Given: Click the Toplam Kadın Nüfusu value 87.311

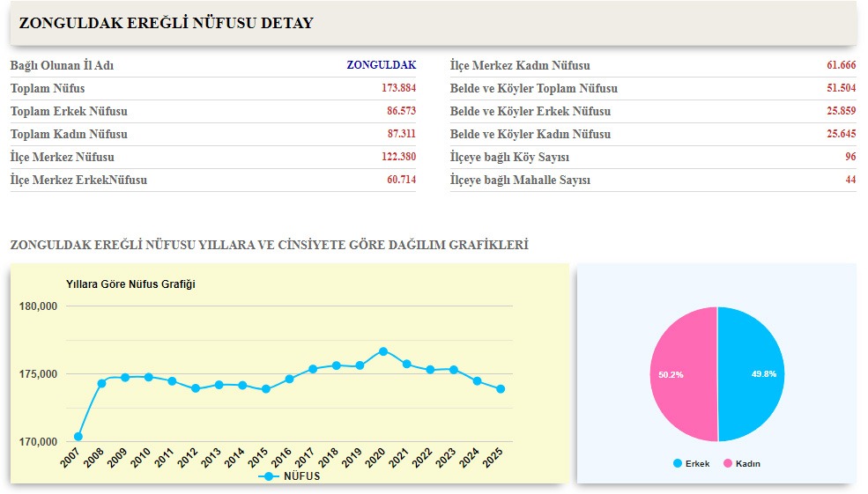Looking at the screenshot, I should 400,134.
